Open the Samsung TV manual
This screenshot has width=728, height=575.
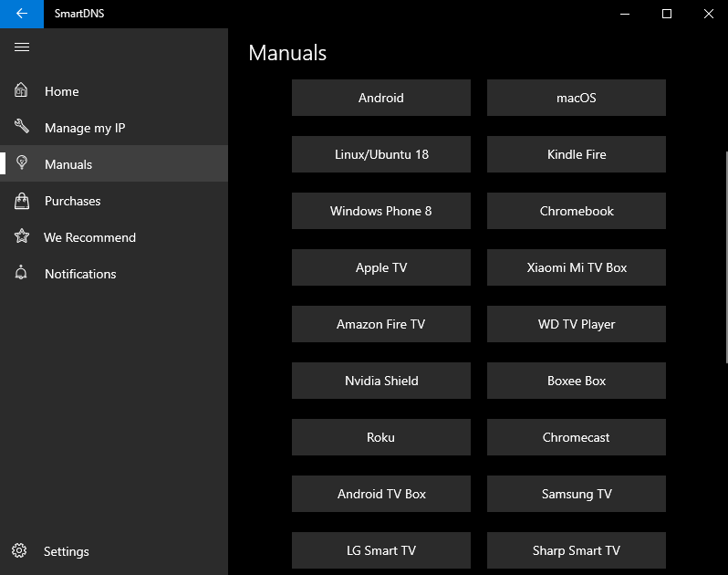(577, 494)
